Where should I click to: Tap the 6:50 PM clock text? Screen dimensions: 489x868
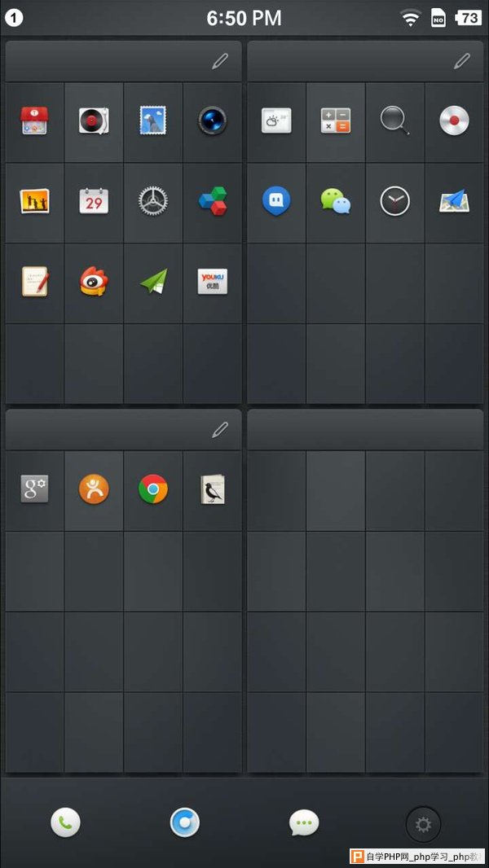point(244,18)
